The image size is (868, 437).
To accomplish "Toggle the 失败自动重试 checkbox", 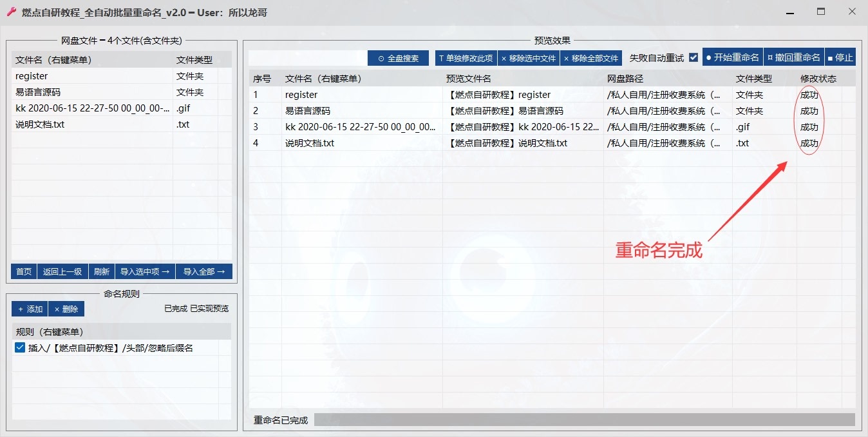I will click(693, 57).
